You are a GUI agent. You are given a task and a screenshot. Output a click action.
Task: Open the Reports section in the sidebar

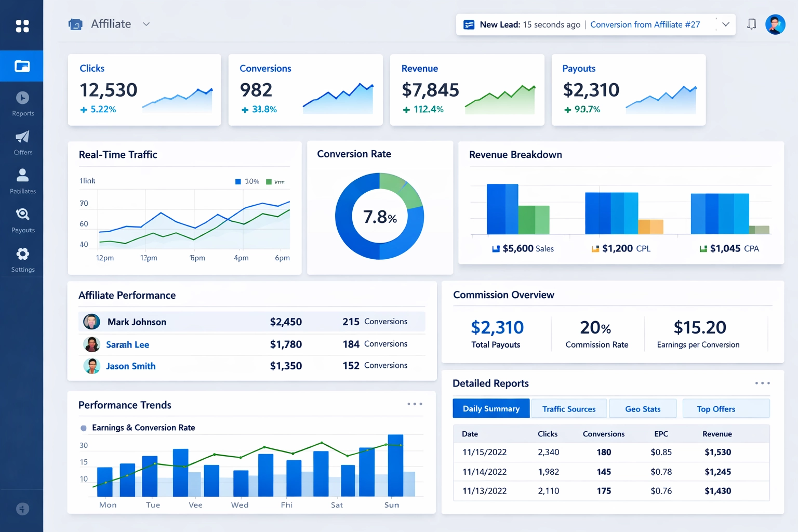click(x=22, y=102)
